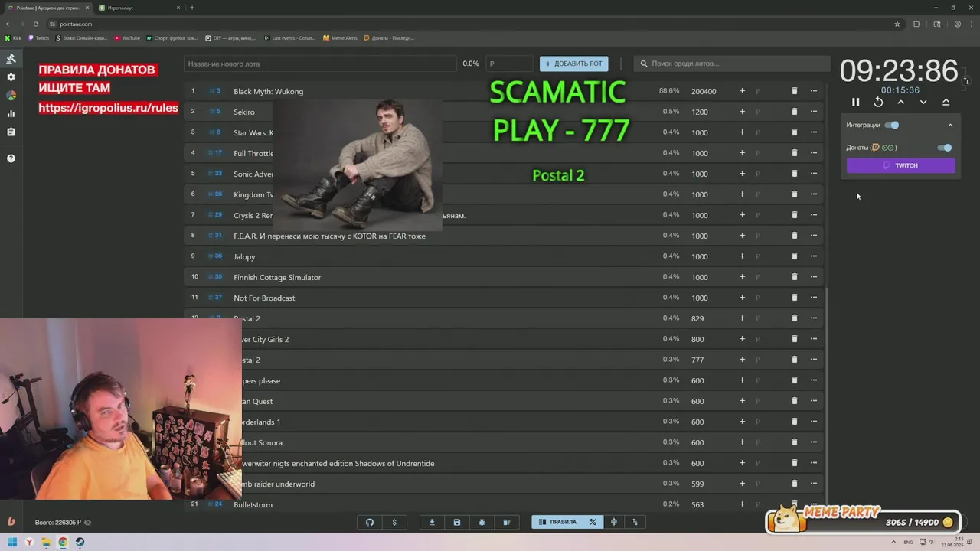Delete the Postal 2 lot with 829
980x551 pixels.
click(794, 318)
